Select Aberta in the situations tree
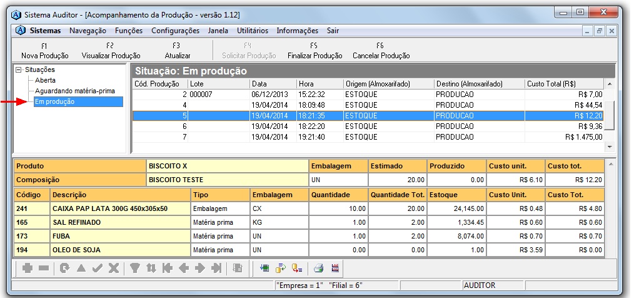 [45, 80]
